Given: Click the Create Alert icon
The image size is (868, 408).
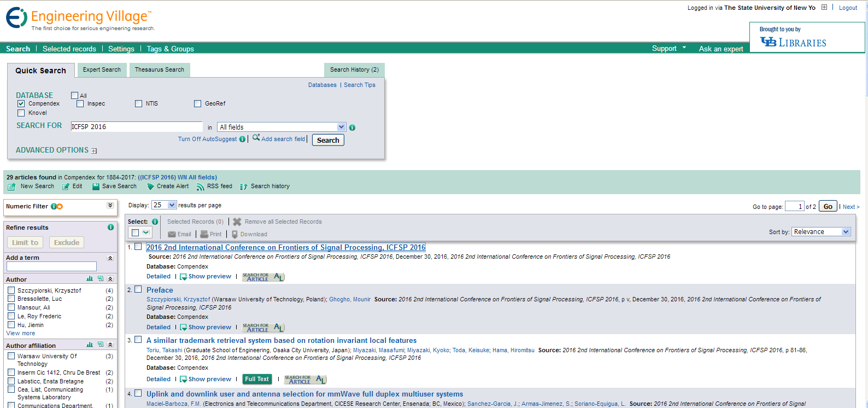Looking at the screenshot, I should 150,186.
